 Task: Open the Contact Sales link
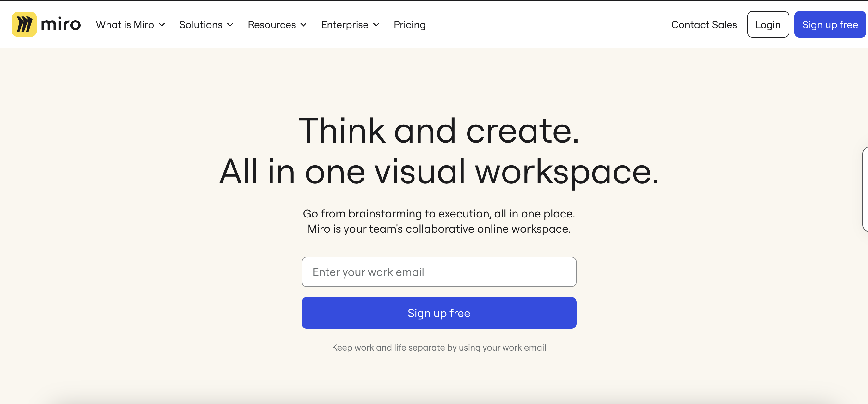[704, 25]
